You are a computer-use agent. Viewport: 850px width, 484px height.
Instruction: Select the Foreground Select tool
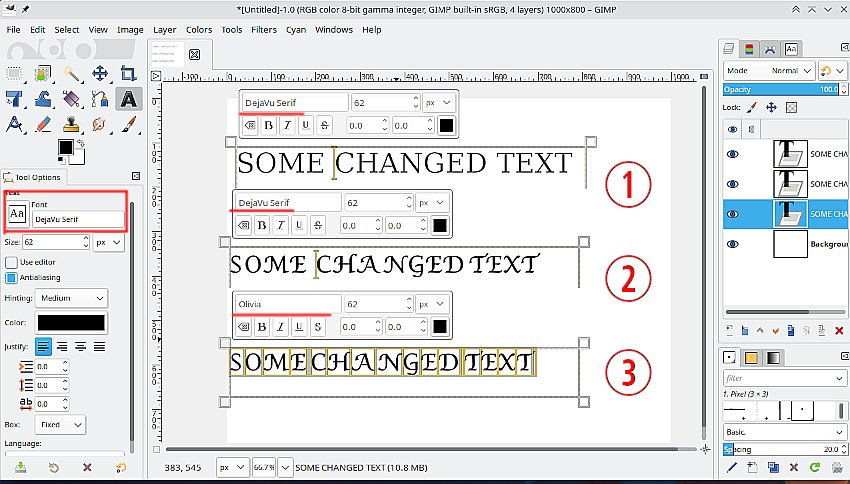point(43,73)
